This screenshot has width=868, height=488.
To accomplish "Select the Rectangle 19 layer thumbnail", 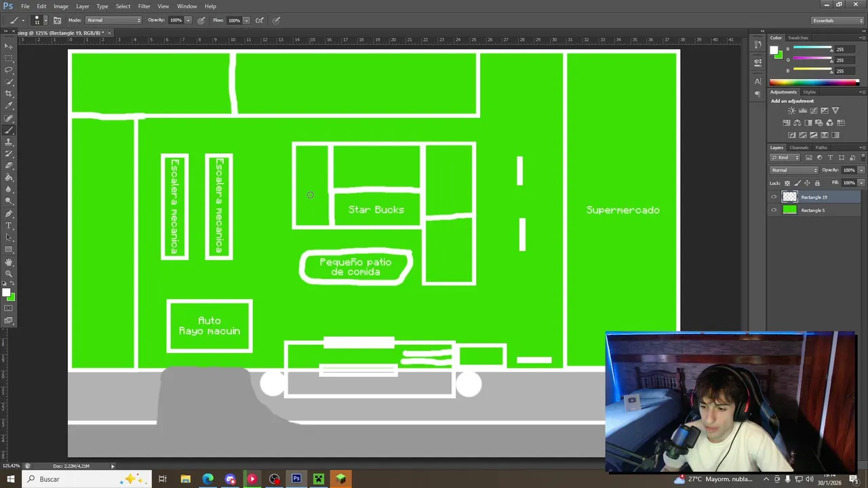I will click(789, 197).
